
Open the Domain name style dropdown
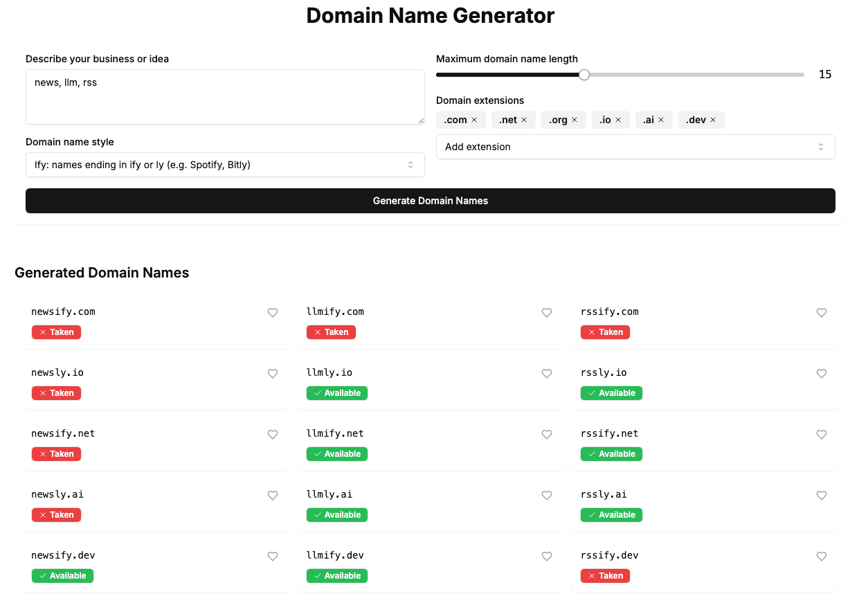click(225, 165)
